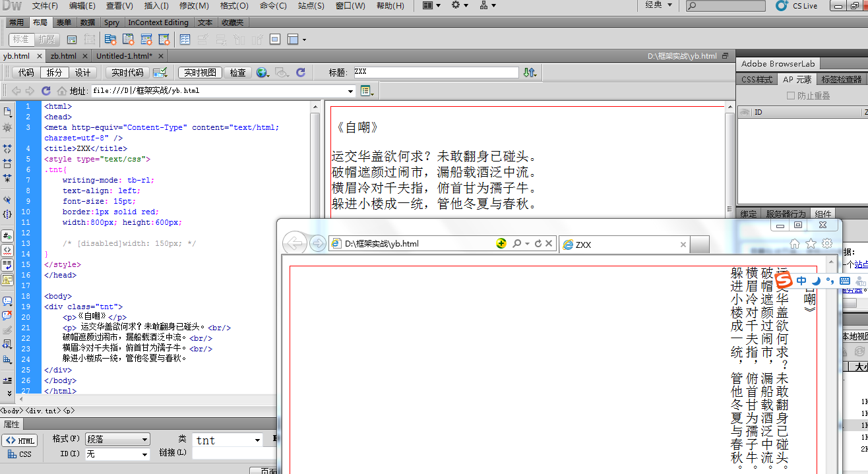Click the apply comment icon
The height and width of the screenshot is (474, 868).
pyautogui.click(x=7, y=301)
